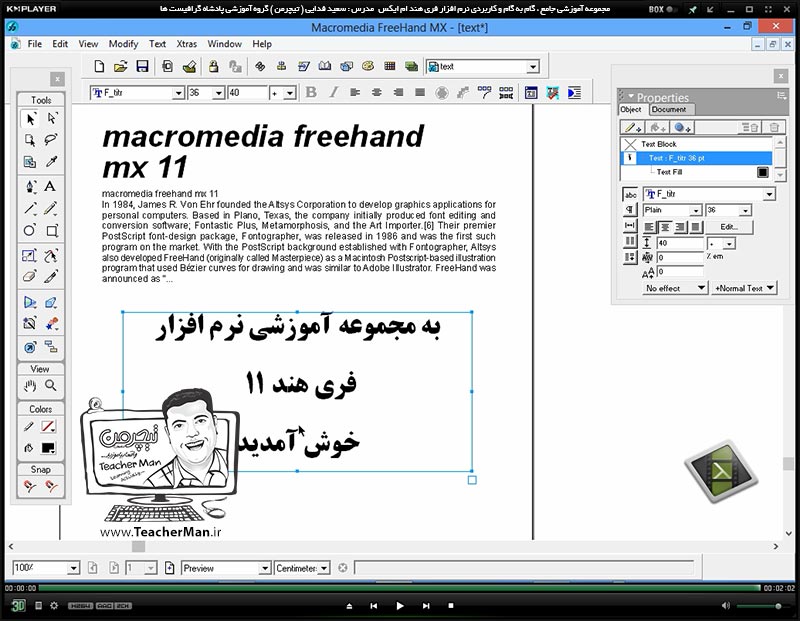800x621 pixels.
Task: Toggle Italic text style
Action: [x=333, y=92]
